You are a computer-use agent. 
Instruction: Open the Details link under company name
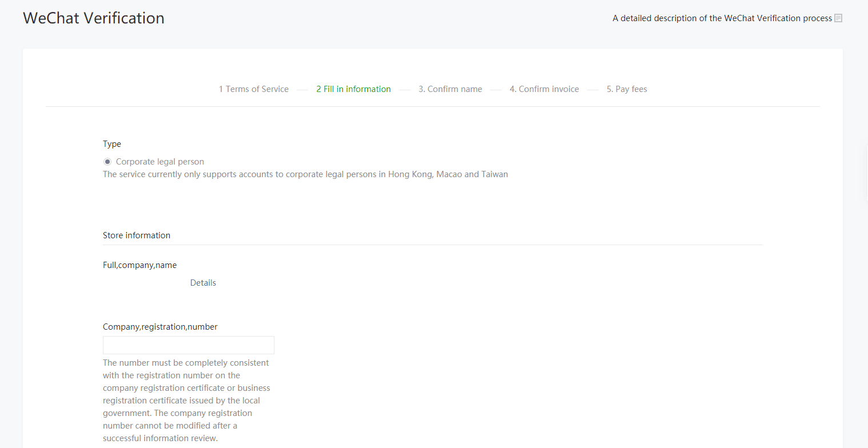click(x=203, y=283)
